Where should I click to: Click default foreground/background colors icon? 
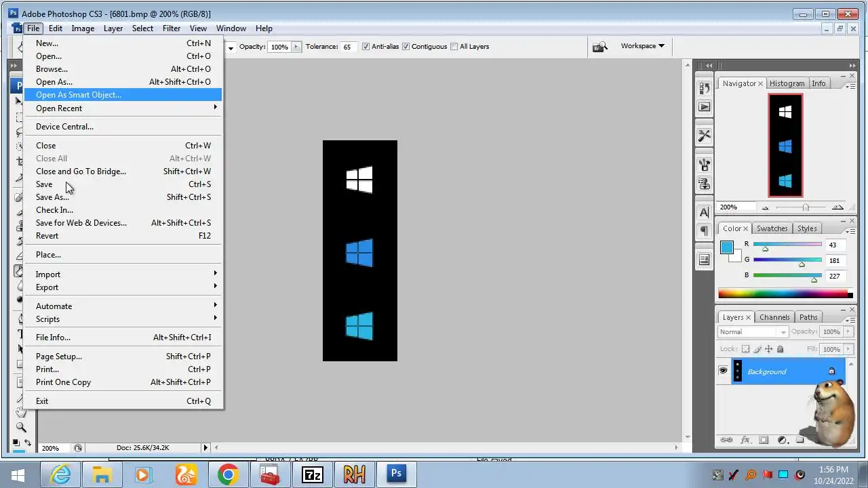16,443
